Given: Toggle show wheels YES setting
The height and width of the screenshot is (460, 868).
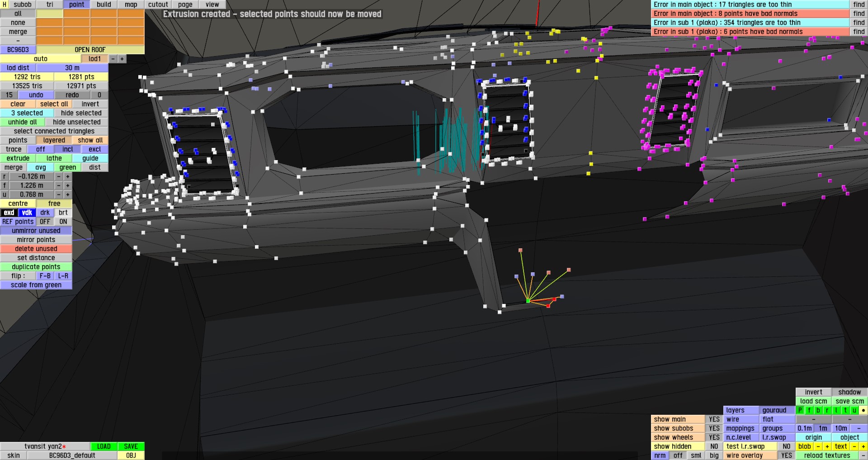Looking at the screenshot, I should [x=714, y=437].
